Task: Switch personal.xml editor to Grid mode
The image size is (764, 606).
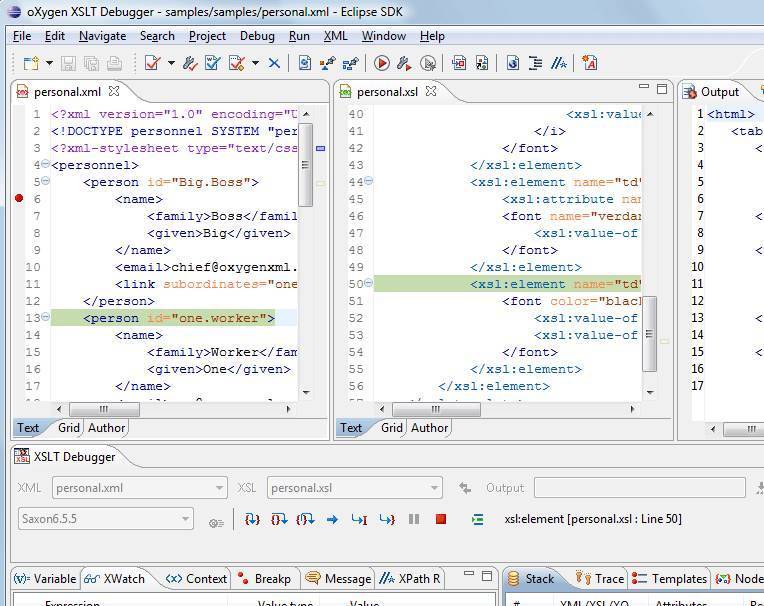Action: (69, 428)
